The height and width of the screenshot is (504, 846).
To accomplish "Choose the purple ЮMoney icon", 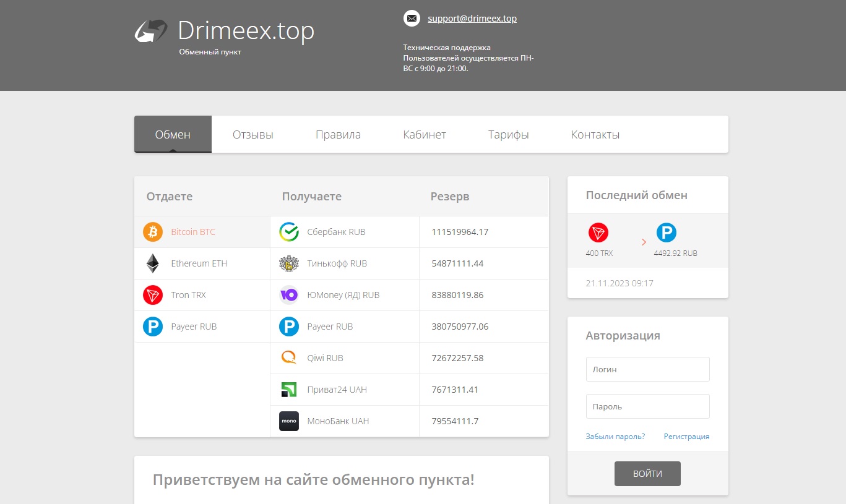I will coord(289,295).
